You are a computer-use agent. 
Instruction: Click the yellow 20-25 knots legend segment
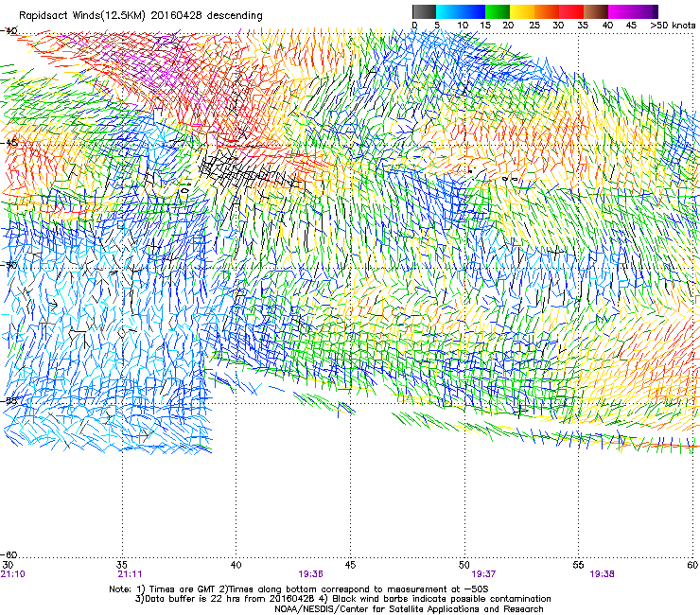point(522,11)
